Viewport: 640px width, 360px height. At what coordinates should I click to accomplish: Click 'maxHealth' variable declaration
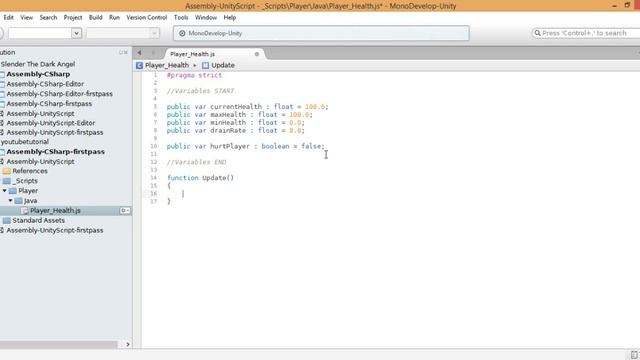click(x=240, y=115)
